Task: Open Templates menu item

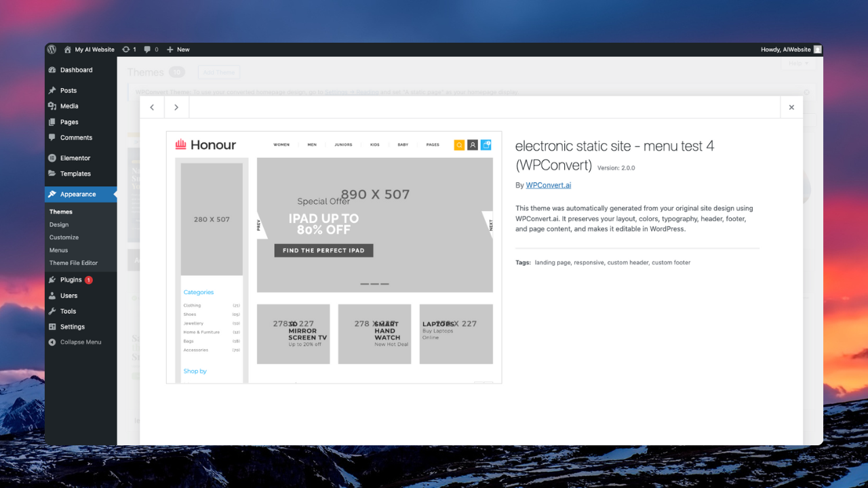Action: (75, 174)
